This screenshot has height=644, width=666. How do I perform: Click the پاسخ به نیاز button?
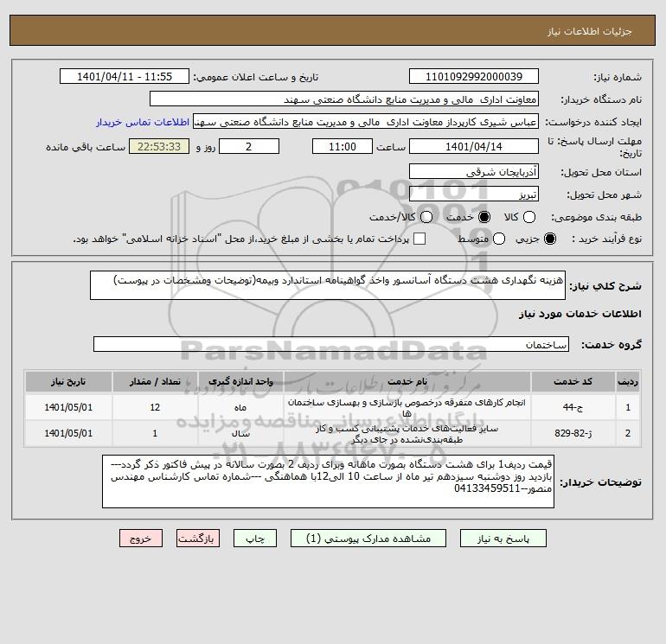click(503, 539)
